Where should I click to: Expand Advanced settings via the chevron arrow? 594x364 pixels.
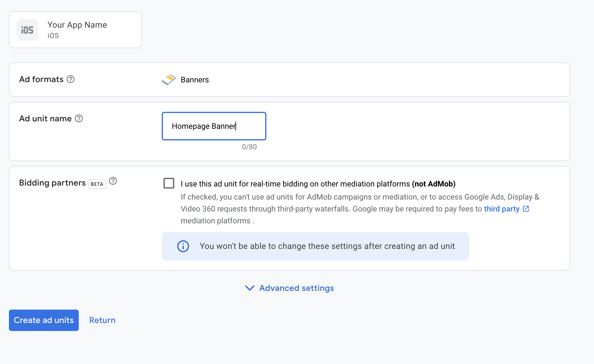[x=249, y=288]
